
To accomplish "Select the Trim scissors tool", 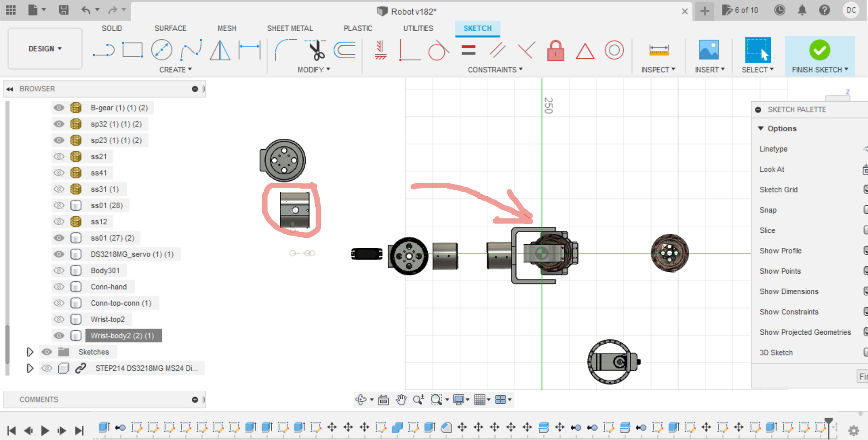I will [x=316, y=50].
